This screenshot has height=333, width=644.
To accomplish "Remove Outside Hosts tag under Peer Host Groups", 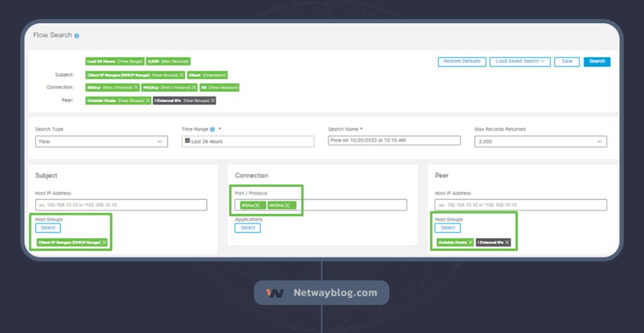I will pyautogui.click(x=470, y=242).
